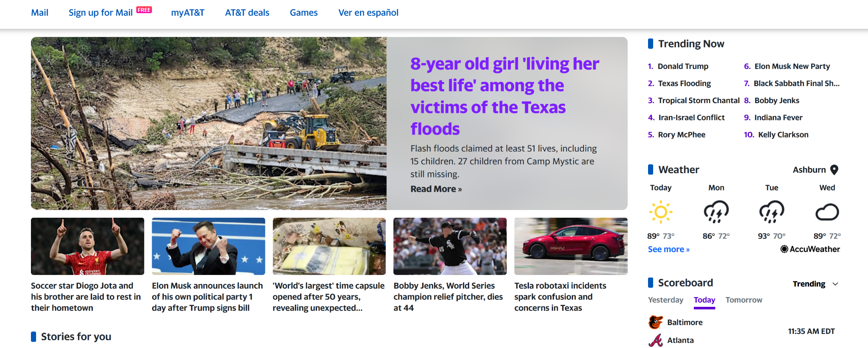
Task: Click Monday's thunderstorm weather icon
Action: (x=716, y=212)
